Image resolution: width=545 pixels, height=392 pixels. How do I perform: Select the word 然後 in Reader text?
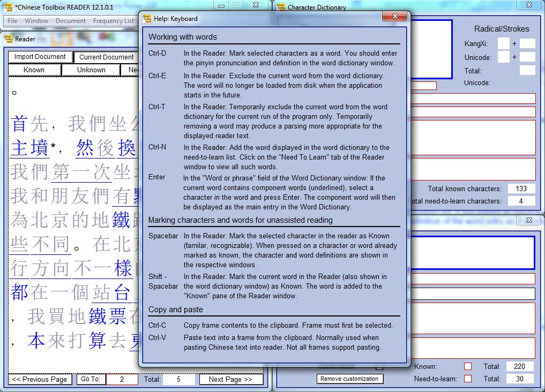pyautogui.click(x=95, y=148)
